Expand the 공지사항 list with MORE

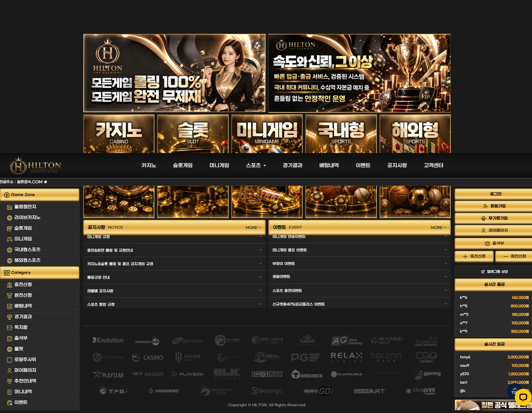(x=253, y=228)
